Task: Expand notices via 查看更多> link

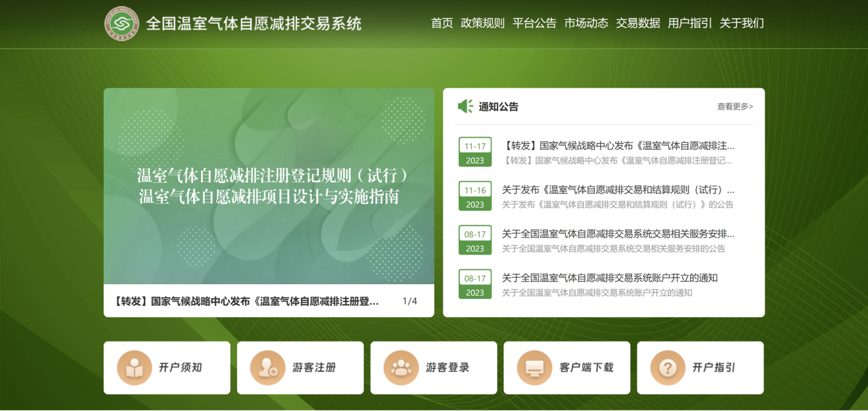Action: pyautogui.click(x=735, y=107)
